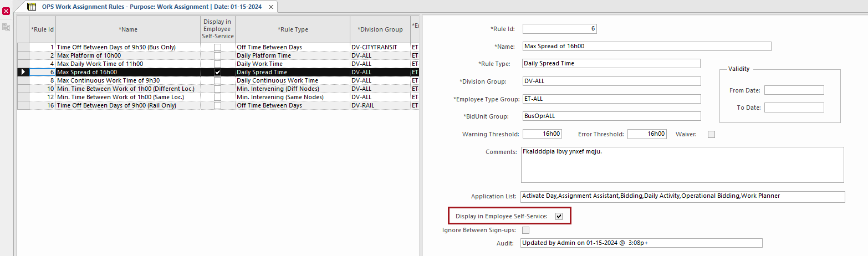
Task: Click Daily Platform Time rule type cell
Action: coord(293,55)
